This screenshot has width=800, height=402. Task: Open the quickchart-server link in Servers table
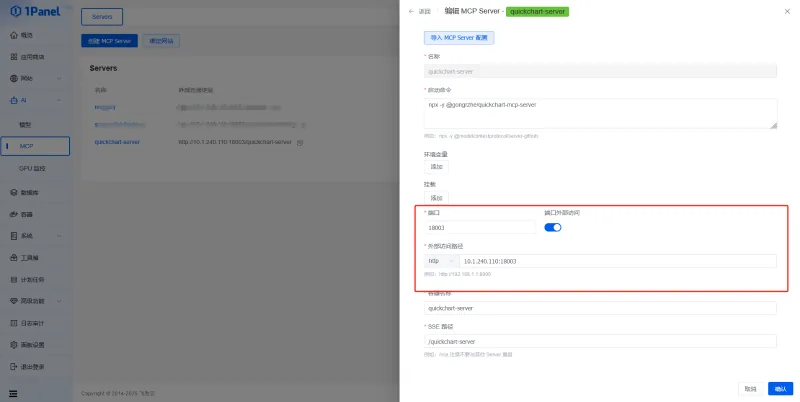[117, 142]
